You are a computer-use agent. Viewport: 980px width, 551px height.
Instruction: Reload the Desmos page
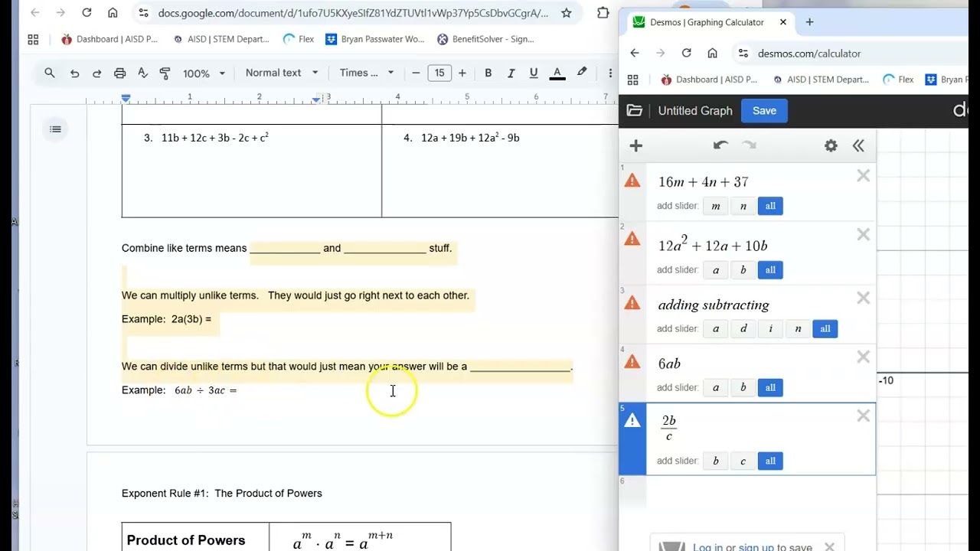[x=686, y=53]
